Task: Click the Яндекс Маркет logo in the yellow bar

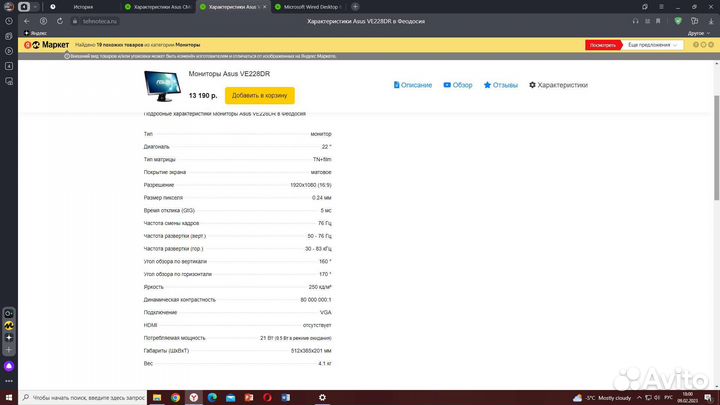Action: [x=46, y=45]
